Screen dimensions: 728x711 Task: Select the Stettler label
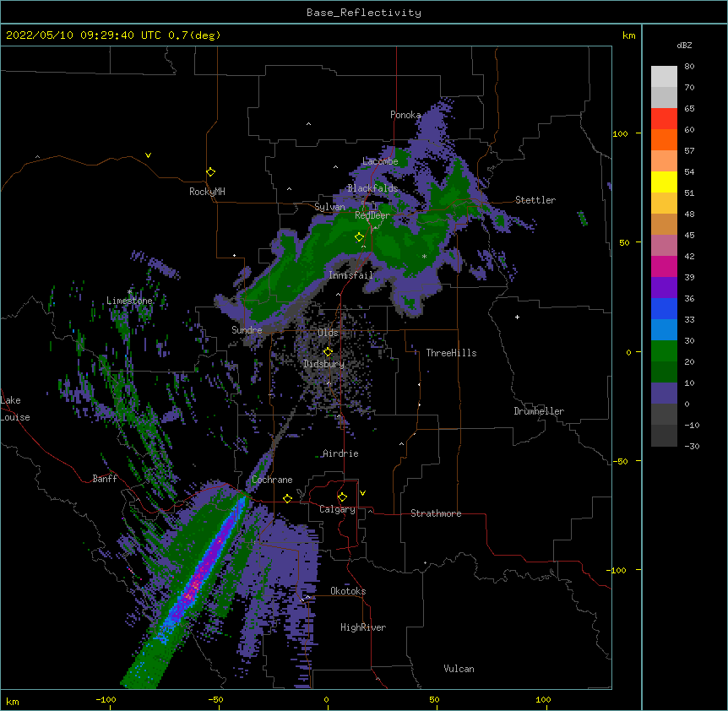[x=535, y=200]
